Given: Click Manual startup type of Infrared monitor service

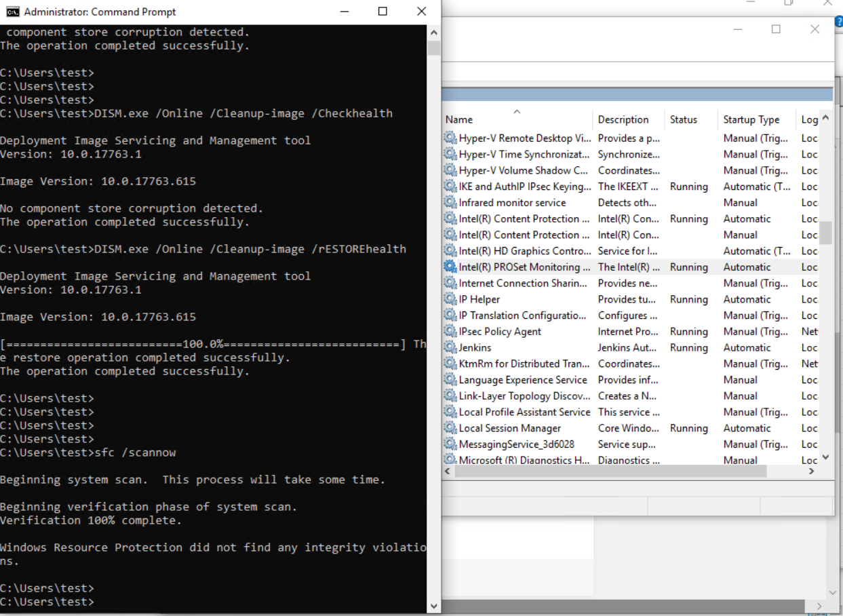Looking at the screenshot, I should (x=740, y=202).
